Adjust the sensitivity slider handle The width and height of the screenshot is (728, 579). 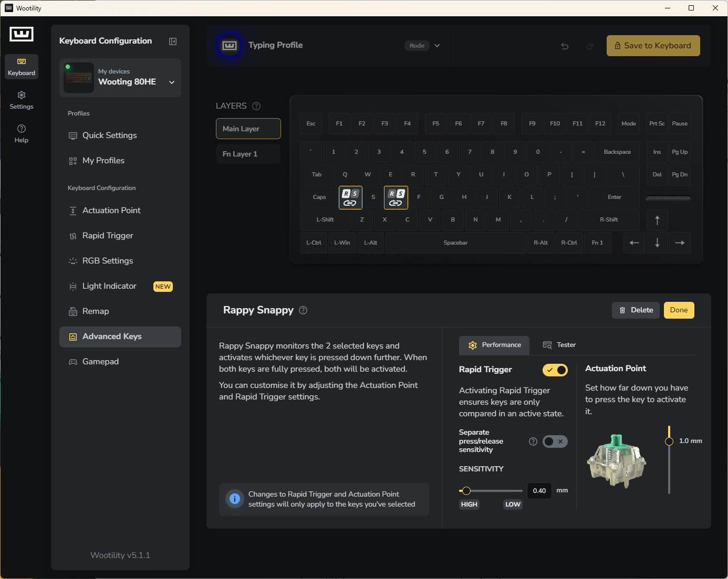pos(466,491)
